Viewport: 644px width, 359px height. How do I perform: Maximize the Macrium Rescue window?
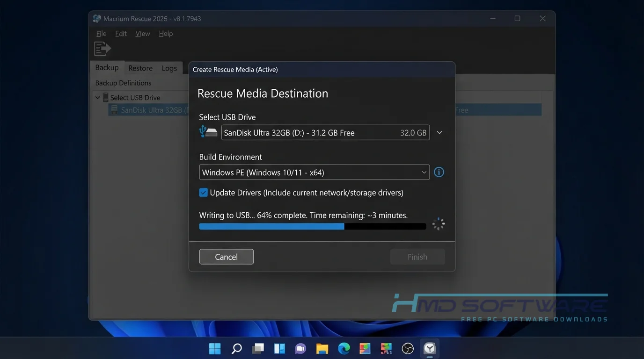point(517,19)
